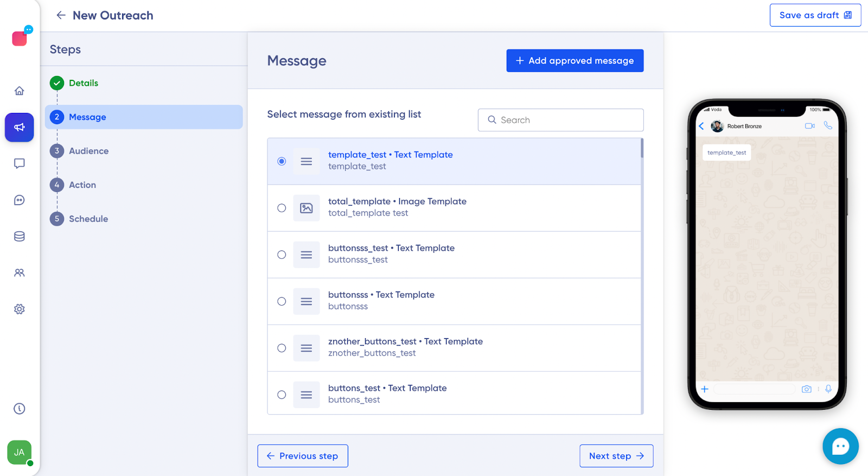Click Save as draft button
Image resolution: width=868 pixels, height=476 pixels.
(815, 15)
